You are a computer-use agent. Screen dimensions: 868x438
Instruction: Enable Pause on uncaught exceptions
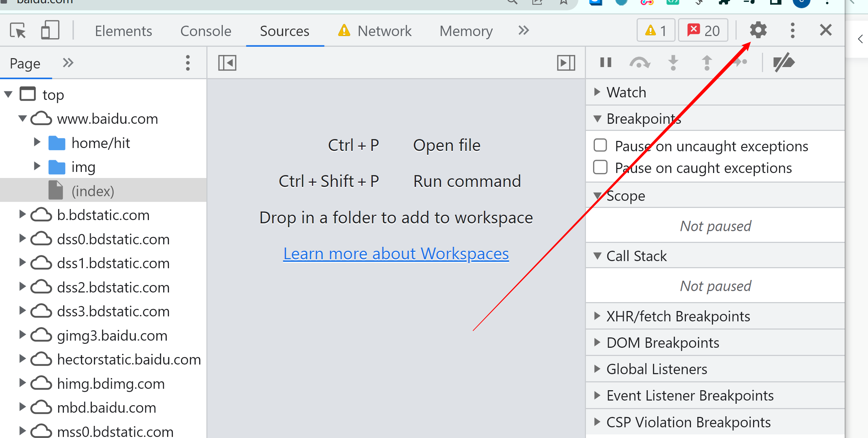coord(600,146)
